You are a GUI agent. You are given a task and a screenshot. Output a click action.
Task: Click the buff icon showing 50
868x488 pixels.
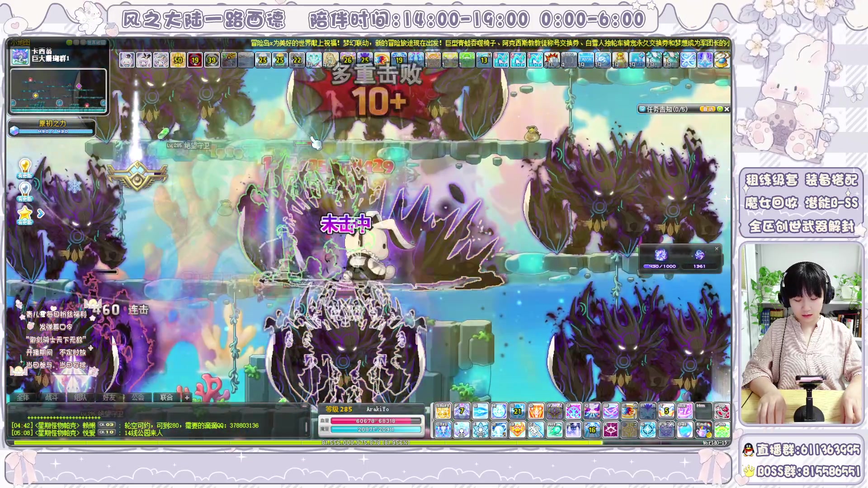pyautogui.click(x=178, y=60)
